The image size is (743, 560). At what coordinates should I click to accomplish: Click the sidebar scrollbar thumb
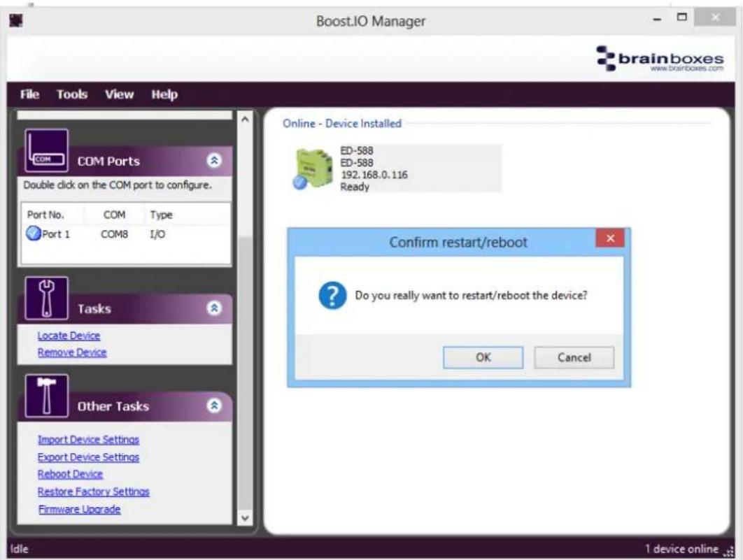245,373
